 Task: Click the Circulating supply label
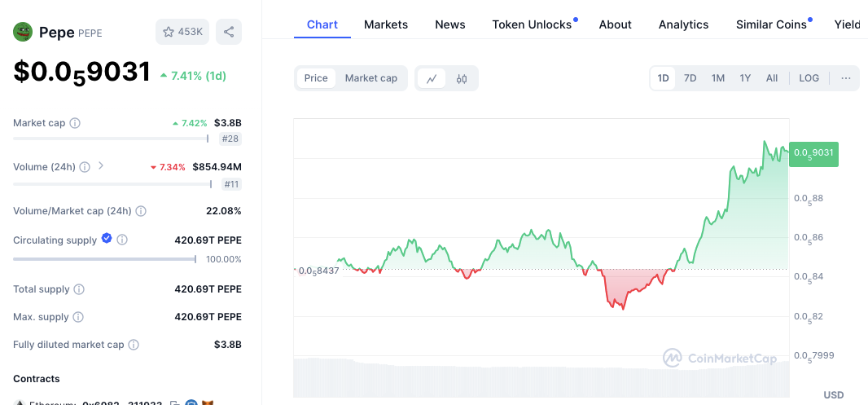[55, 240]
